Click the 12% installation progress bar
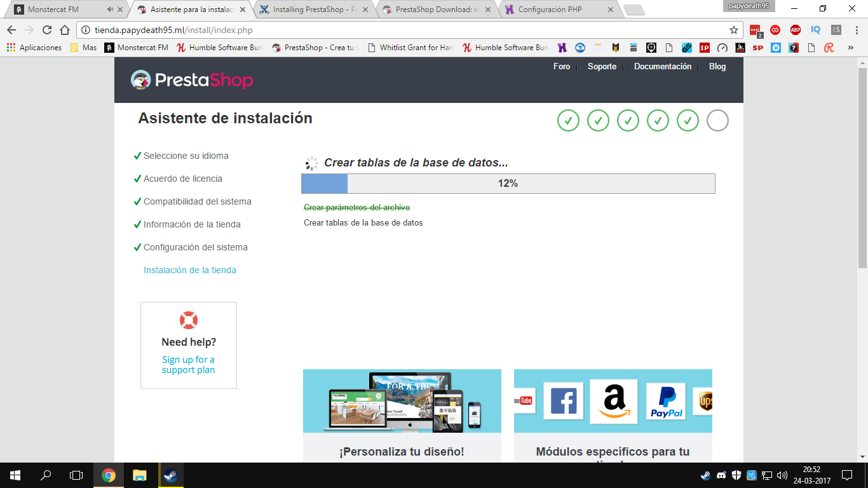This screenshot has height=488, width=868. click(x=508, y=184)
